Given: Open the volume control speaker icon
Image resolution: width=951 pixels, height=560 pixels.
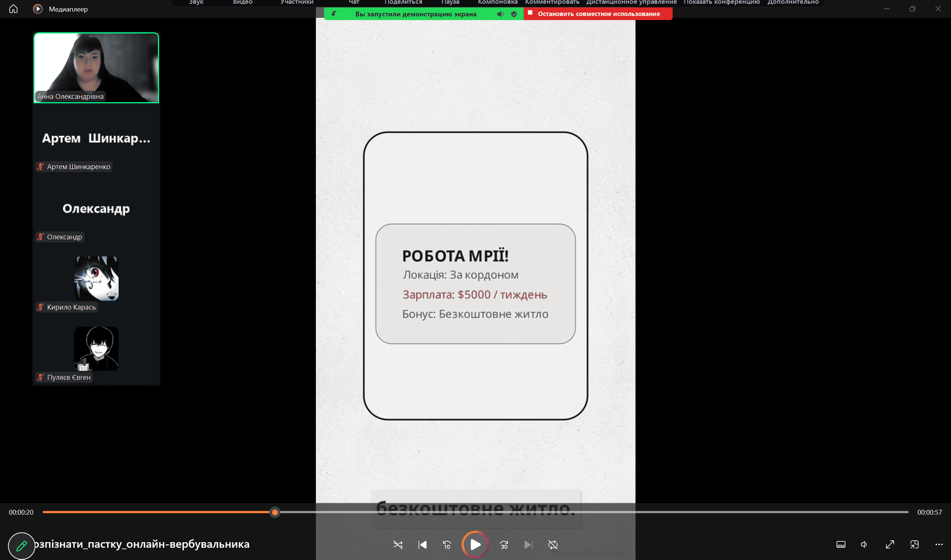Looking at the screenshot, I should pyautogui.click(x=864, y=544).
